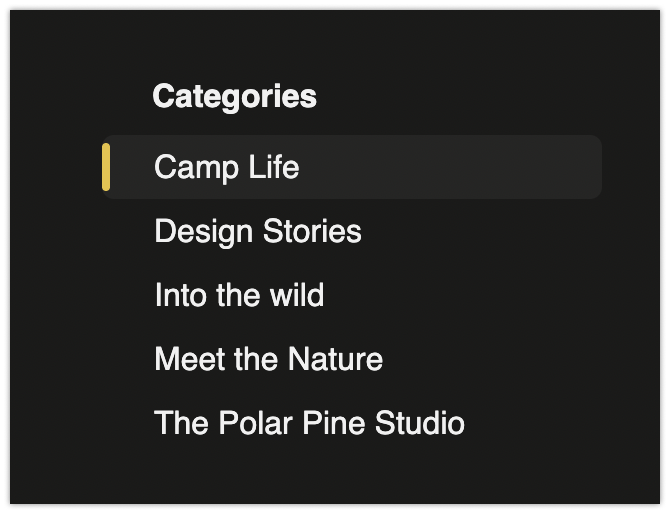Choose the second item in Categories list

[x=257, y=231]
